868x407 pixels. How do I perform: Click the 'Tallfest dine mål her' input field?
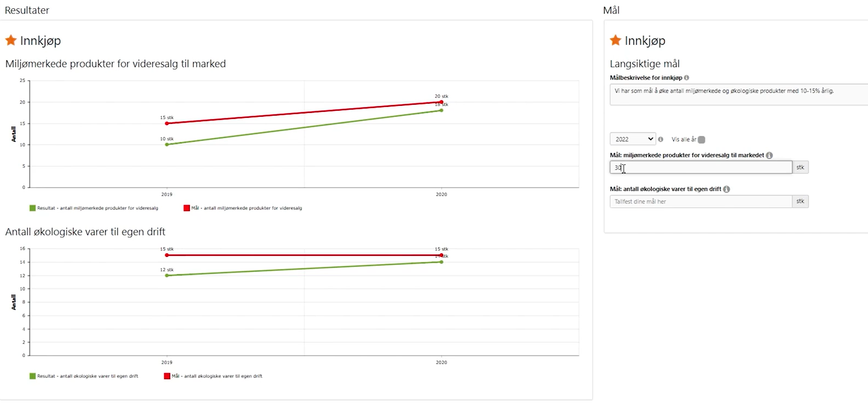(701, 201)
